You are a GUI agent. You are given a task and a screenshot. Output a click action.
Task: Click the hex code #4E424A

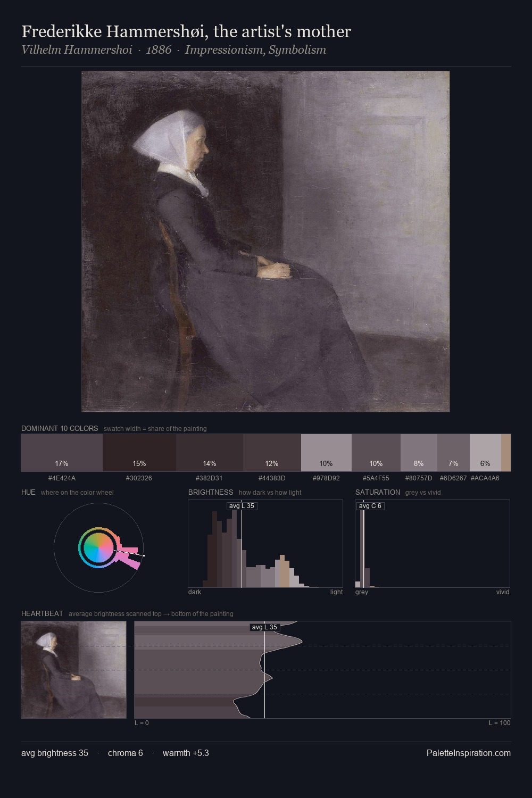tap(62, 478)
